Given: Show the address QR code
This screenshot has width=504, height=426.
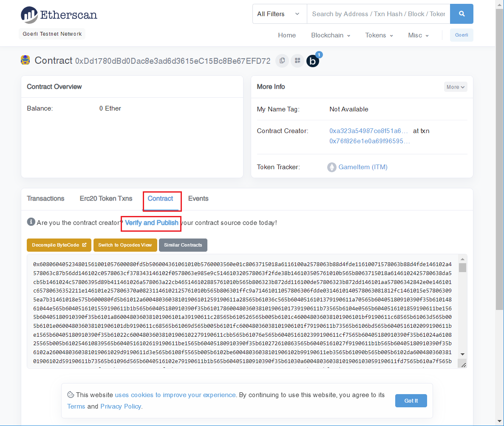Looking at the screenshot, I should click(x=297, y=61).
